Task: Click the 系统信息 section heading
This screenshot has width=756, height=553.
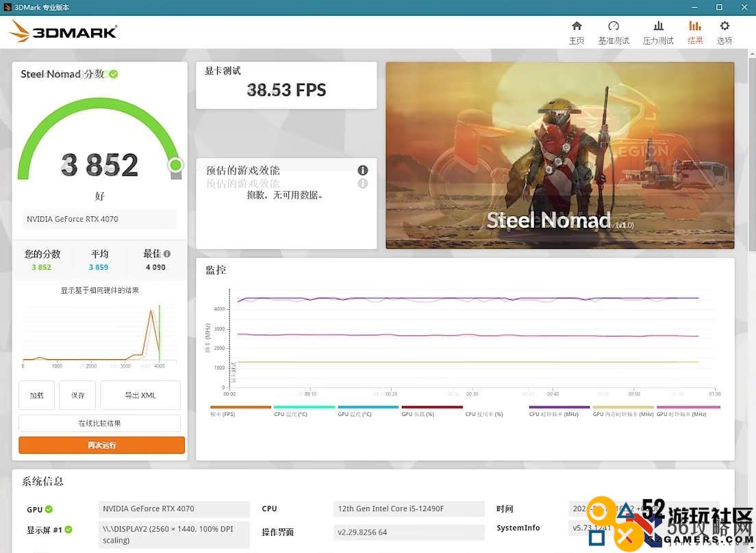Action: point(42,481)
